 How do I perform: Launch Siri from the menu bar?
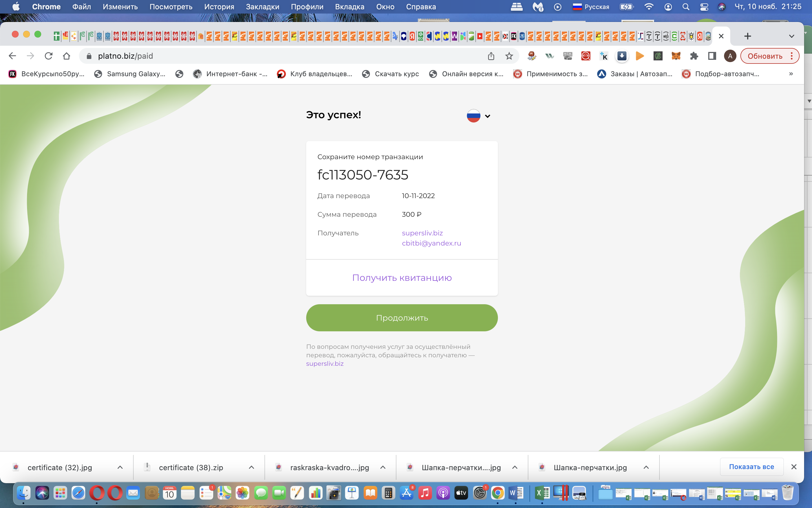click(x=722, y=7)
